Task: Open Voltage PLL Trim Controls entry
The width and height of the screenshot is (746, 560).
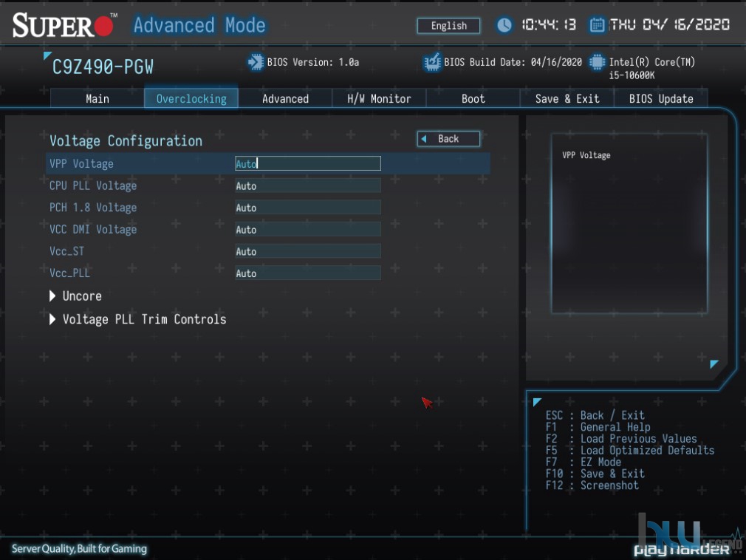Action: (144, 319)
